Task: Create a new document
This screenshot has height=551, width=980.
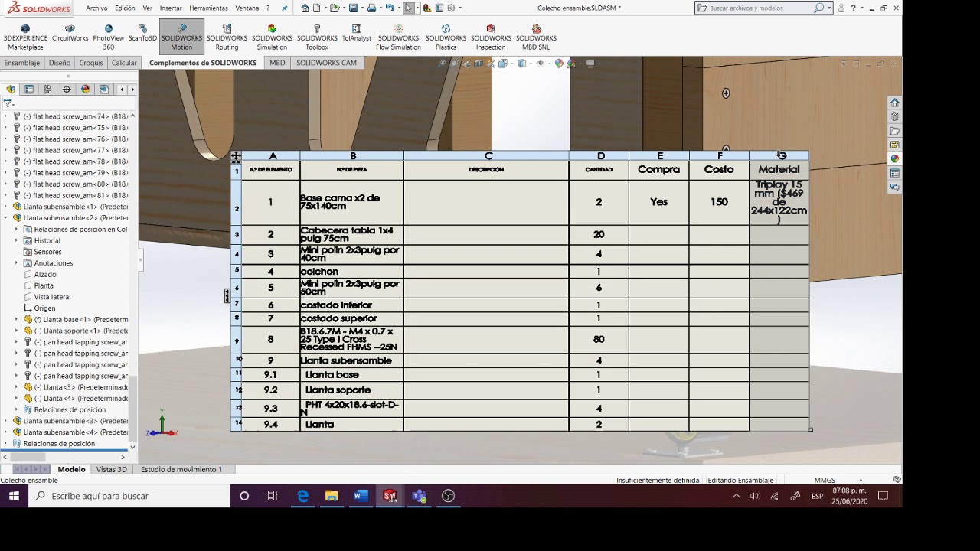Action: click(x=318, y=8)
